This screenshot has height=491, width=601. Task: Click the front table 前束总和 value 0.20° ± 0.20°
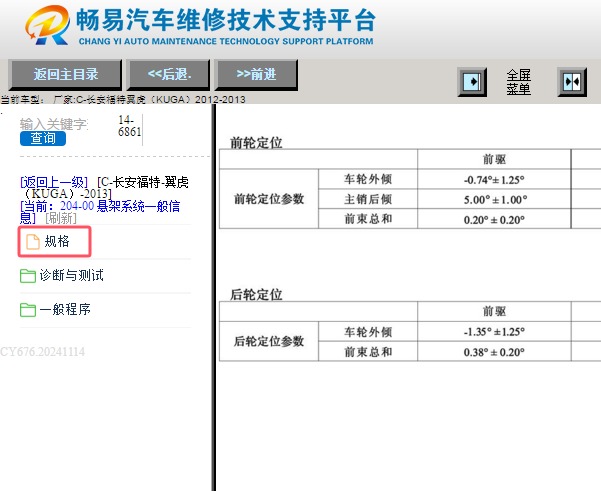point(494,220)
